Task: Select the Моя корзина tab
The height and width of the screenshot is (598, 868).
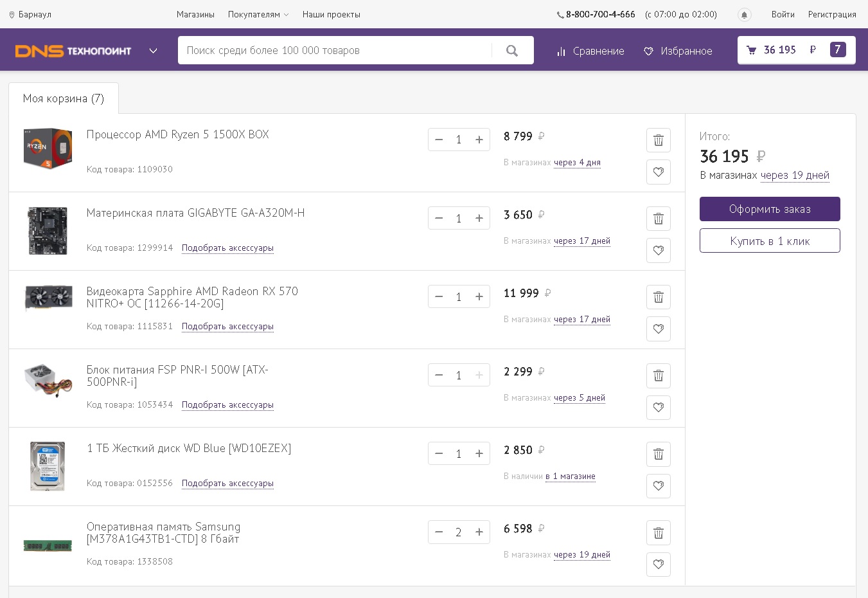Action: (63, 98)
